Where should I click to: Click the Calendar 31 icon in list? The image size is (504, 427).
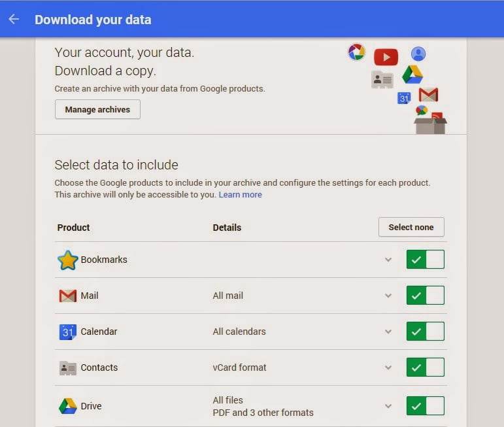(68, 332)
